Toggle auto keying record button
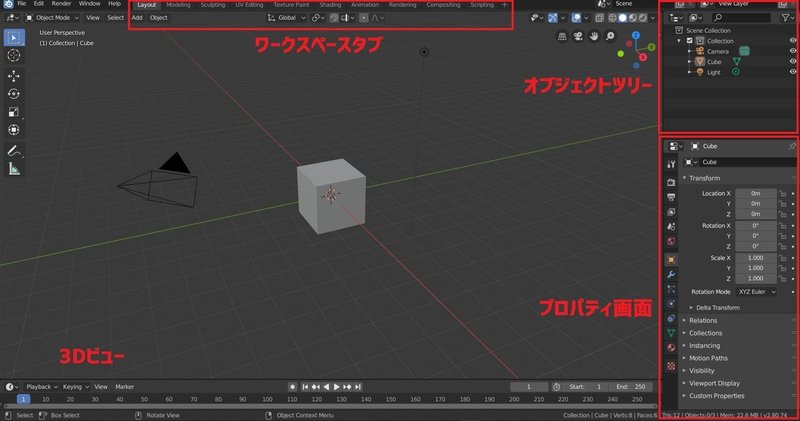This screenshot has width=800, height=421. point(292,387)
